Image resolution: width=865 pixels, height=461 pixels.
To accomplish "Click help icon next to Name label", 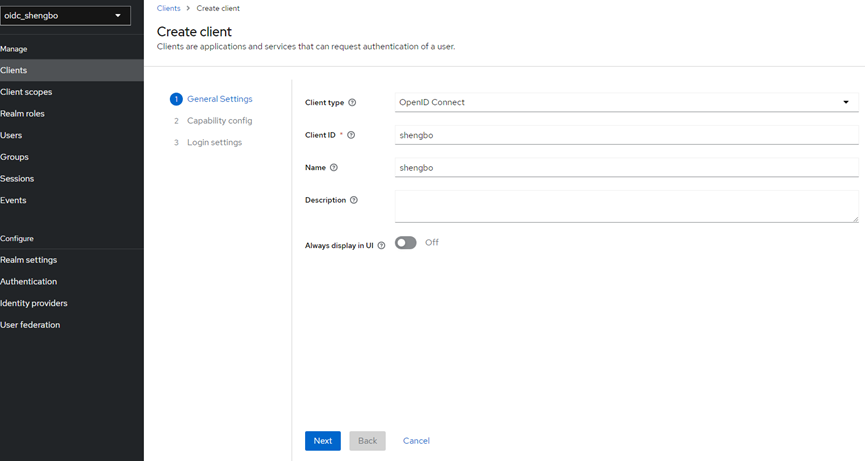I will (x=334, y=168).
